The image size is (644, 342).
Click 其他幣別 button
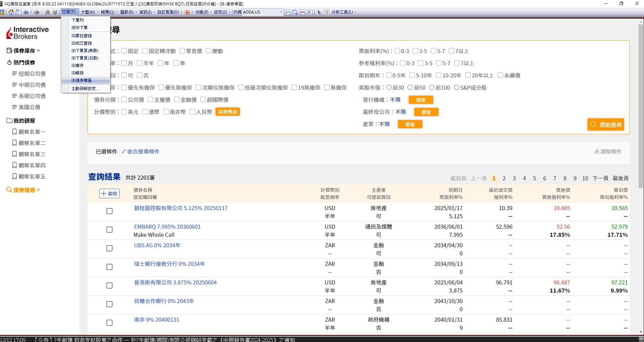point(228,112)
